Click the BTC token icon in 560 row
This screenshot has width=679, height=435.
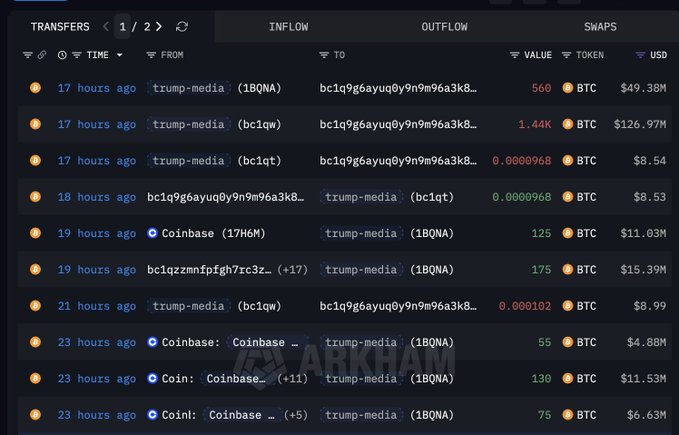click(x=568, y=88)
